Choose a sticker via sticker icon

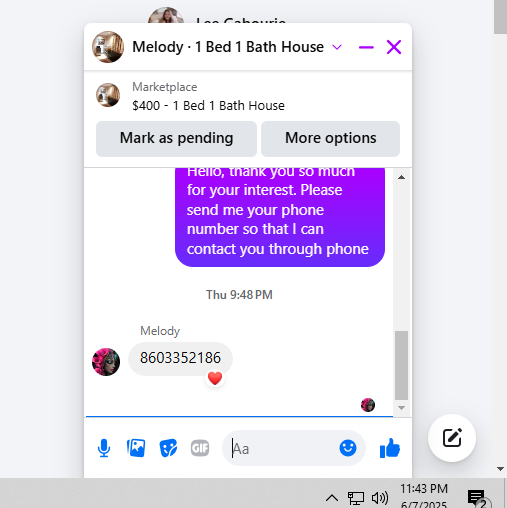coord(168,448)
